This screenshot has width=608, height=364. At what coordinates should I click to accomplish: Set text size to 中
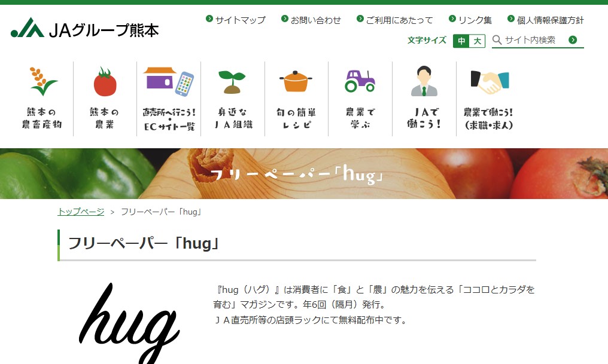461,41
